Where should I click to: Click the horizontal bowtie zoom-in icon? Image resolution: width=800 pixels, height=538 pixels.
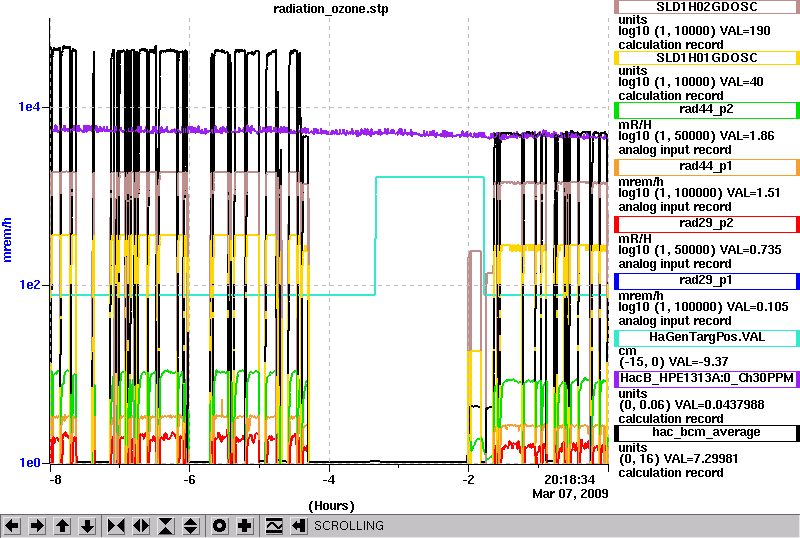[x=116, y=526]
